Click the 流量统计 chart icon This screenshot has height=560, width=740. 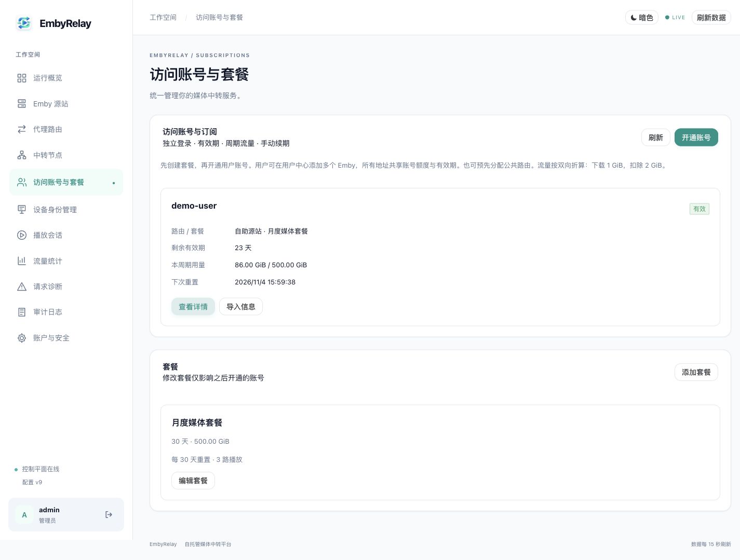pyautogui.click(x=22, y=261)
